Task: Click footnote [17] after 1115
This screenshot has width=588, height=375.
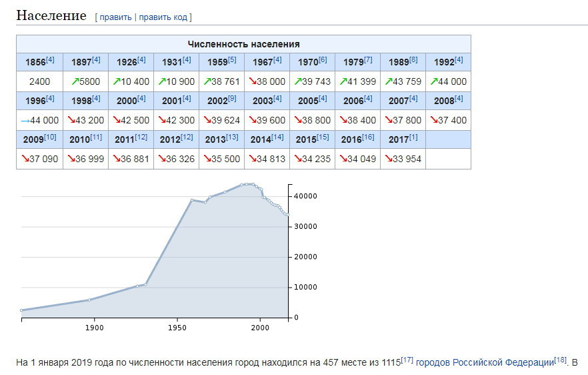Action: click(x=407, y=360)
